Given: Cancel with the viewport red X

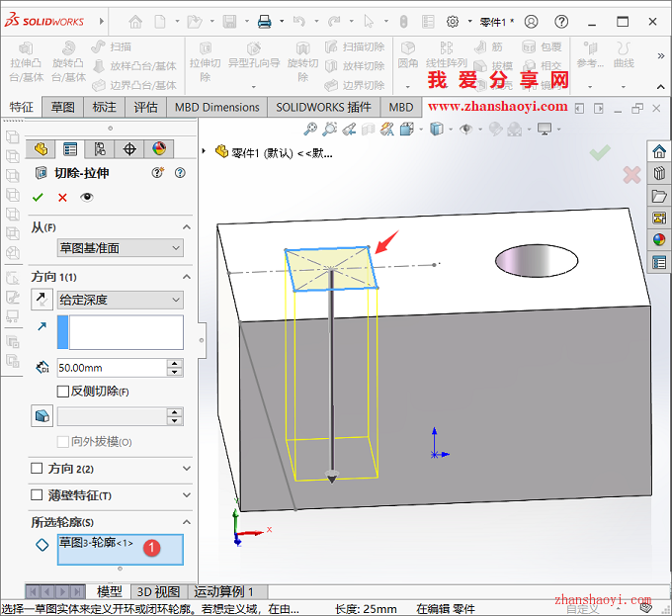Looking at the screenshot, I should point(631,175).
